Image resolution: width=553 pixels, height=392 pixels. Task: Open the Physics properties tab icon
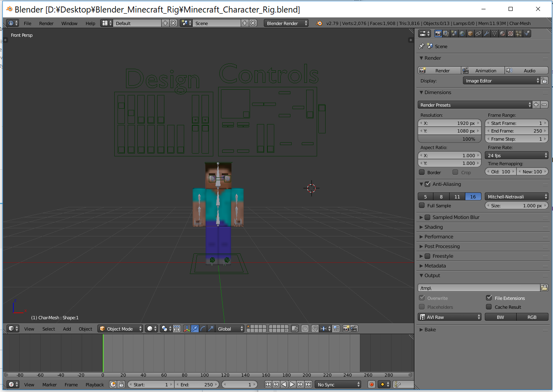point(527,34)
